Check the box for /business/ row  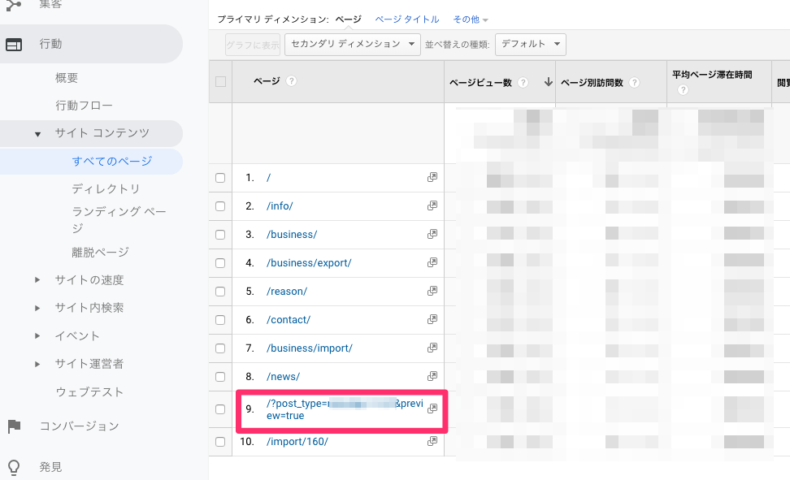click(x=220, y=235)
